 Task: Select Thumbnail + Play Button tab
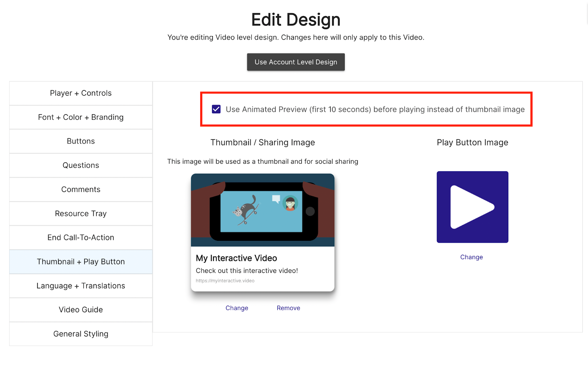click(x=81, y=262)
